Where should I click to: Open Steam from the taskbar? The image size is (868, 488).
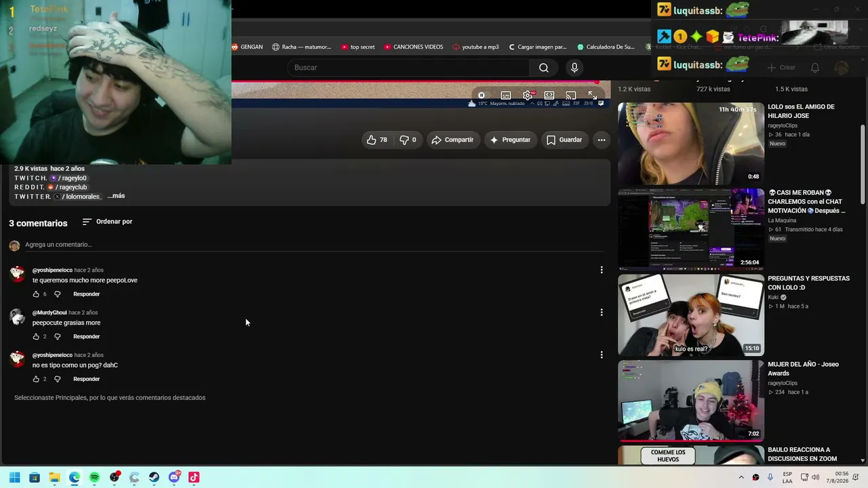154,477
